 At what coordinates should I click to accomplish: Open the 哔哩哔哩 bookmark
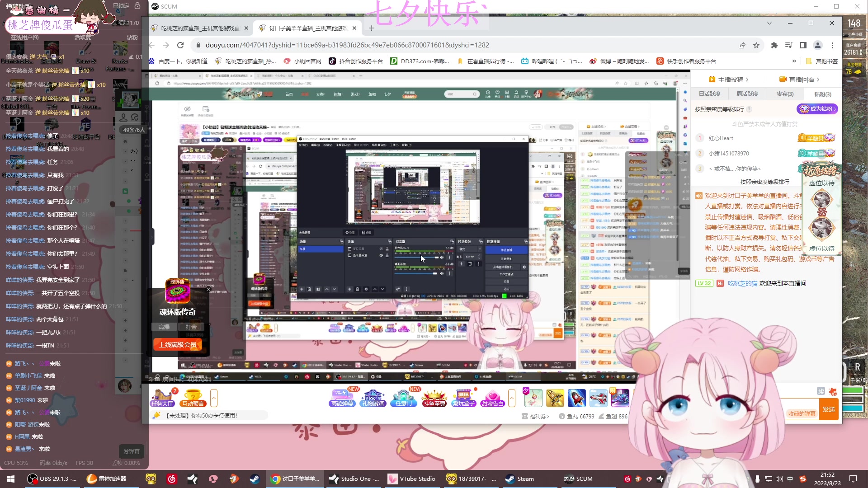tap(552, 61)
